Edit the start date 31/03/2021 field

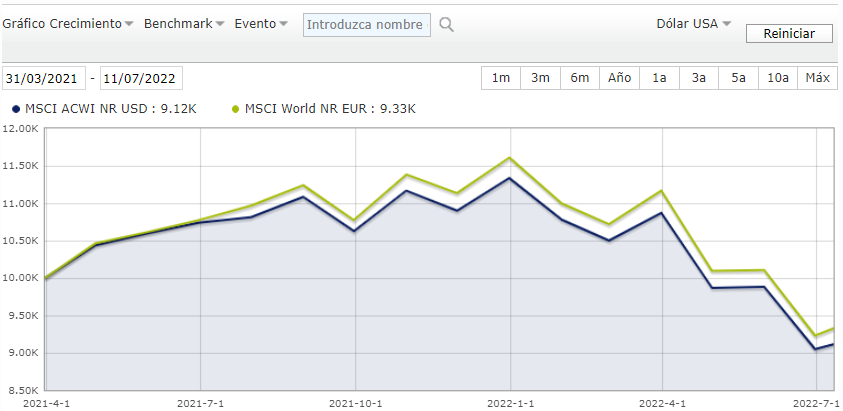click(x=42, y=78)
